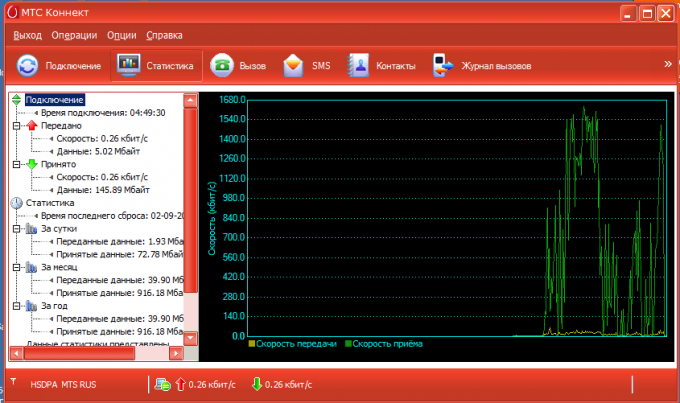Click the 1680.0 axis label on chart
The height and width of the screenshot is (403, 680).
coord(232,100)
